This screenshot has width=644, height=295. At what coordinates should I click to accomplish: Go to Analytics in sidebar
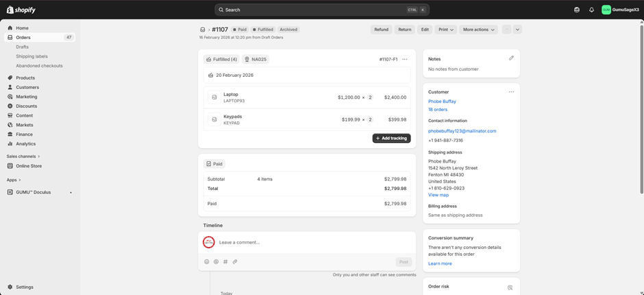coord(26,144)
